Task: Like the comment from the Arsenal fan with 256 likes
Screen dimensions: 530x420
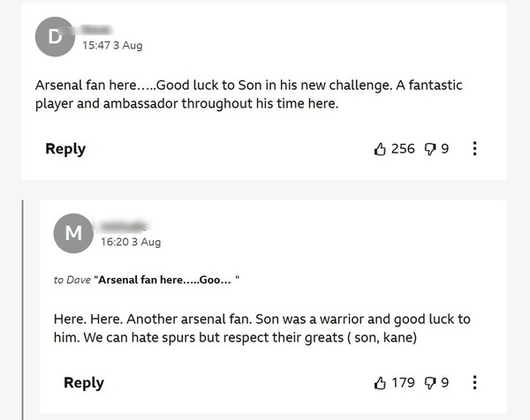Action: (381, 149)
